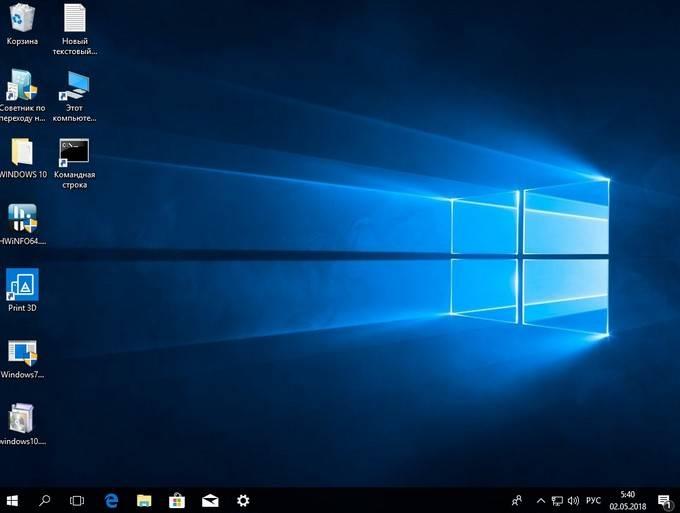The image size is (680, 513).
Task: Open File Explorer from taskbar
Action: click(144, 501)
